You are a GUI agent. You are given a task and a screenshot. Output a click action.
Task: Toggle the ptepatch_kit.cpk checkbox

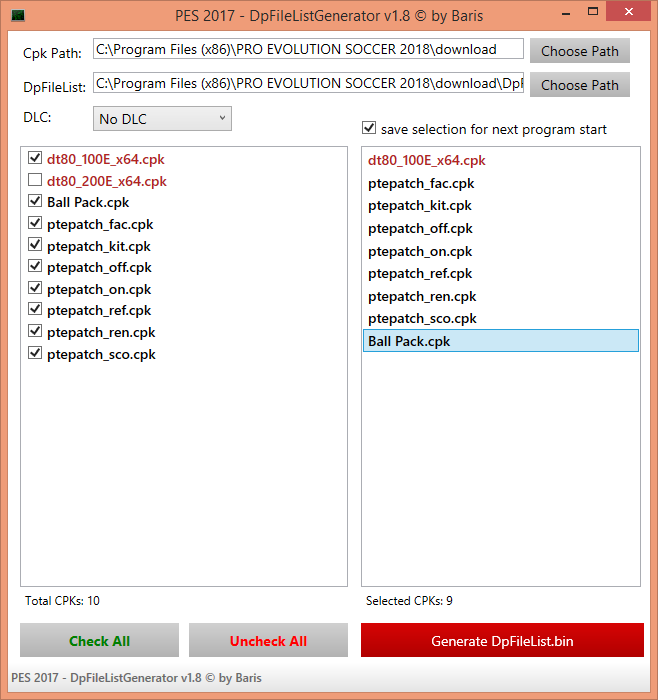point(35,245)
